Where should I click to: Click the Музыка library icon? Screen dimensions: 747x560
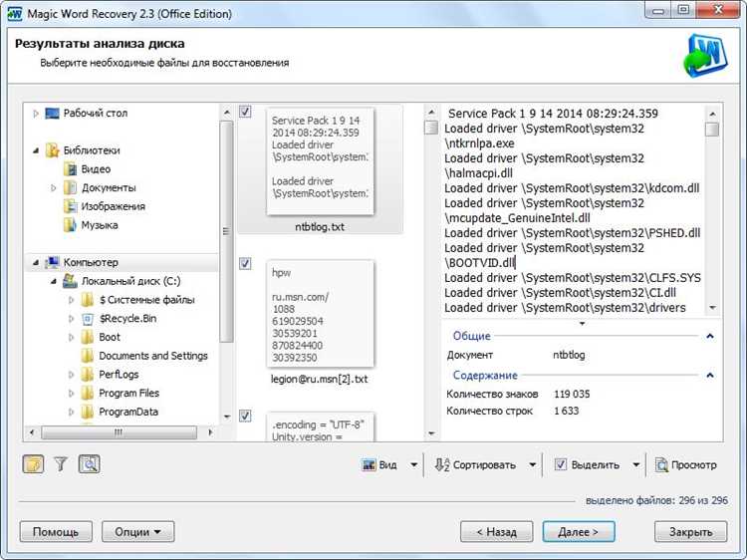pos(70,225)
